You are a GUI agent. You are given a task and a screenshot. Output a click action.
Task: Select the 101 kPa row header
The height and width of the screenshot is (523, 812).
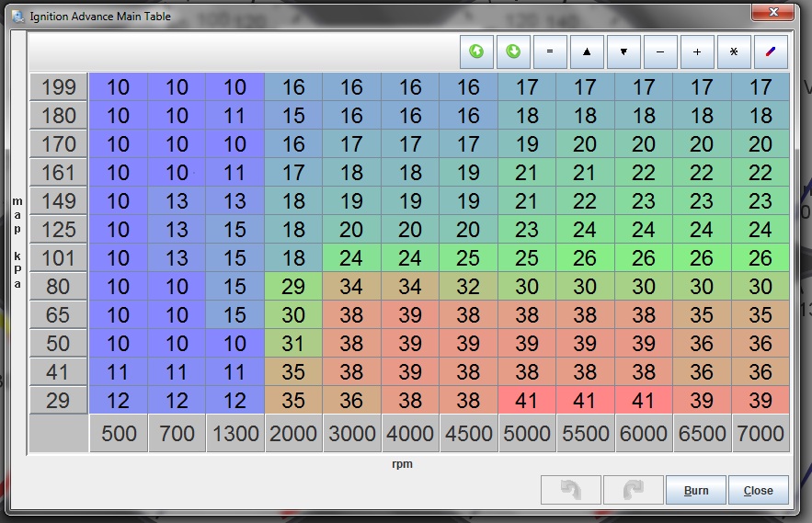click(x=59, y=258)
